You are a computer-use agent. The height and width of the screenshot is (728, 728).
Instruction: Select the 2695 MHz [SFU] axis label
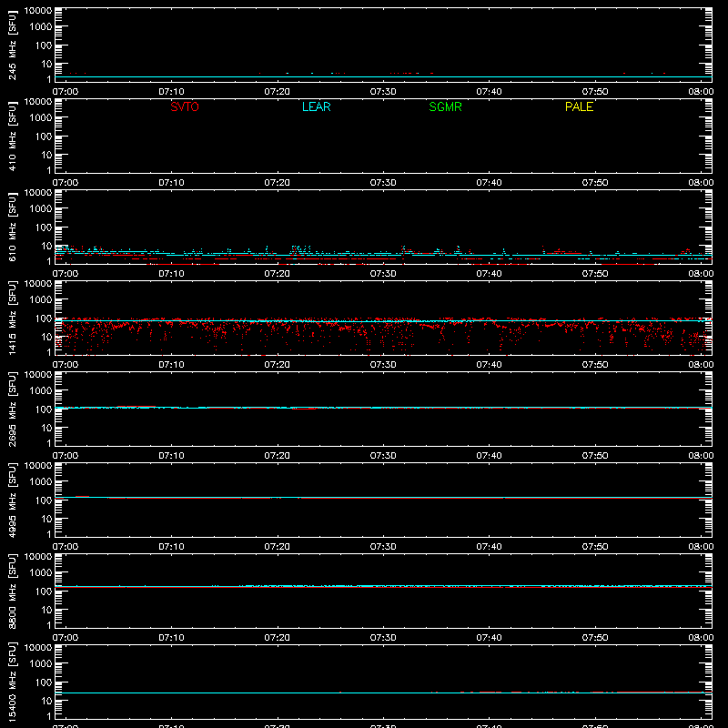click(12, 409)
